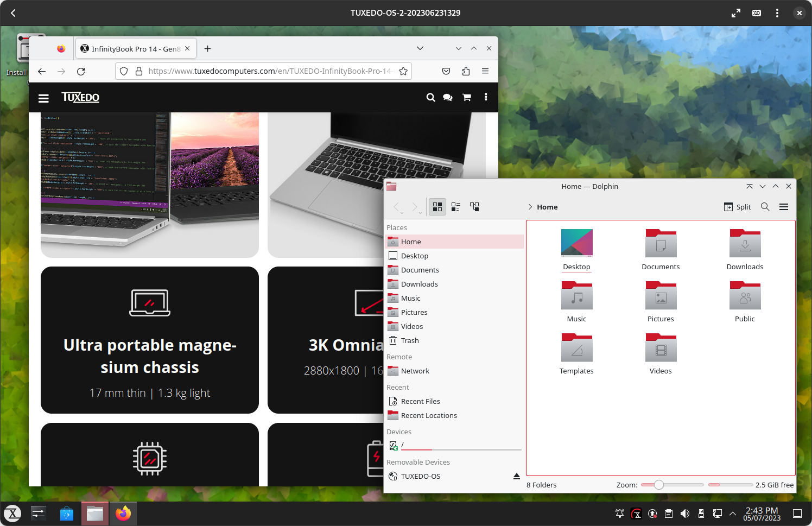The width and height of the screenshot is (812, 526).
Task: Show site security padlock info
Action: click(x=138, y=71)
